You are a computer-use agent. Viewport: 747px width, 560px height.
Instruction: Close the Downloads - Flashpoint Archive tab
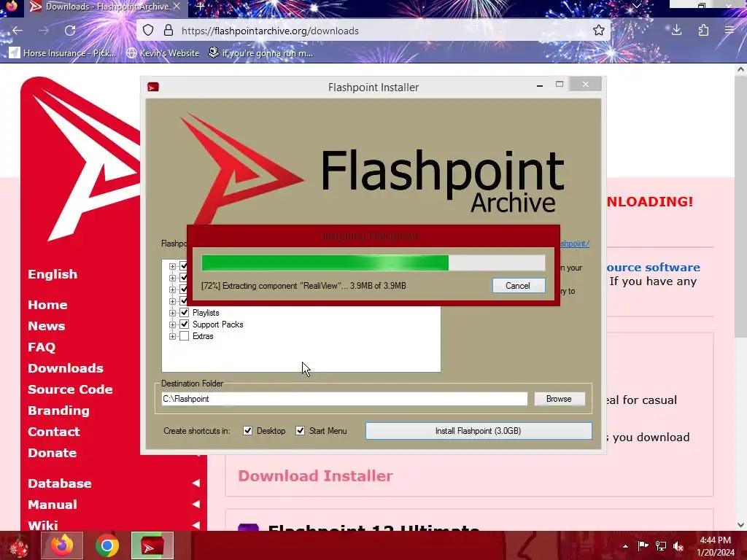pos(177,7)
